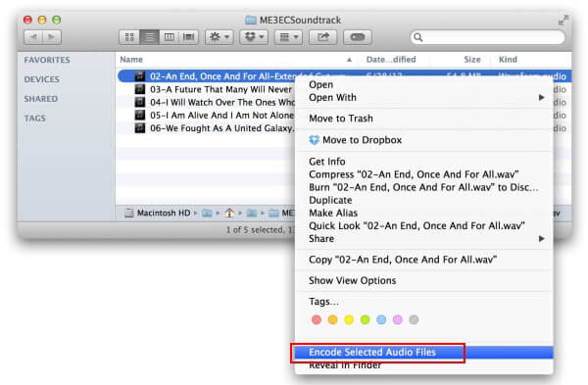This screenshot has height=385, width=588.
Task: Click the Edit Tags toolbar button
Action: coord(357,37)
